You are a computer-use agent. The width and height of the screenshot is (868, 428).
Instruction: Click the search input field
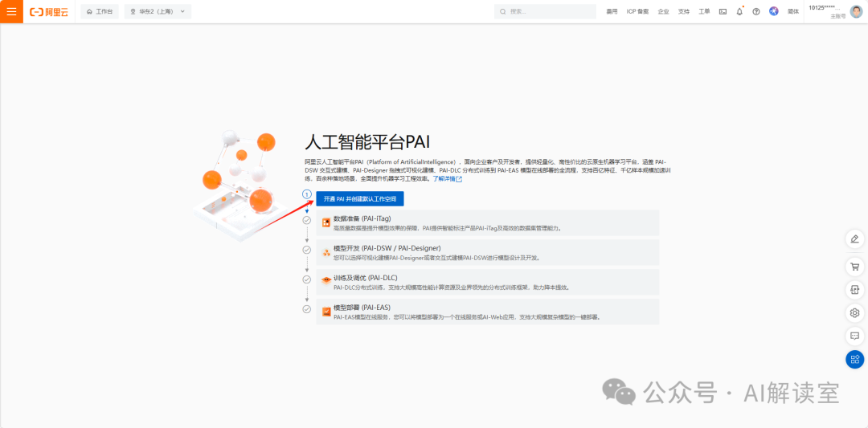click(x=545, y=11)
